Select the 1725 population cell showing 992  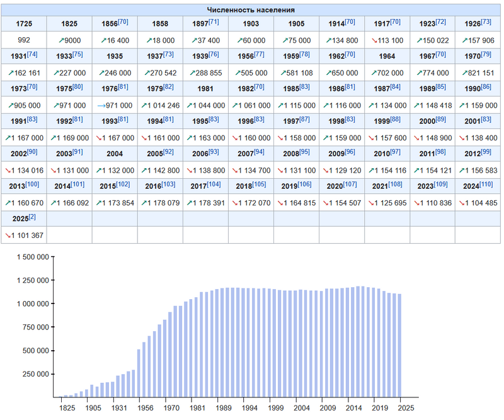coord(24,40)
